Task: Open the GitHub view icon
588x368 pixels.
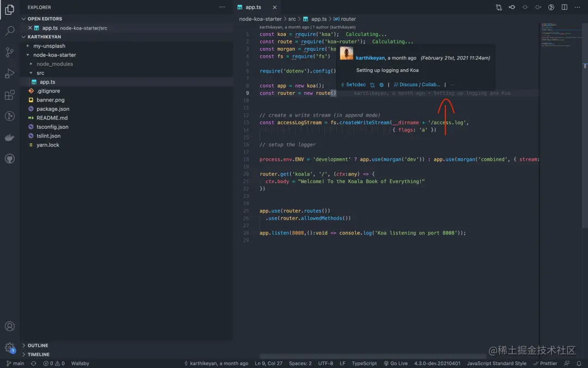Action: (x=10, y=159)
